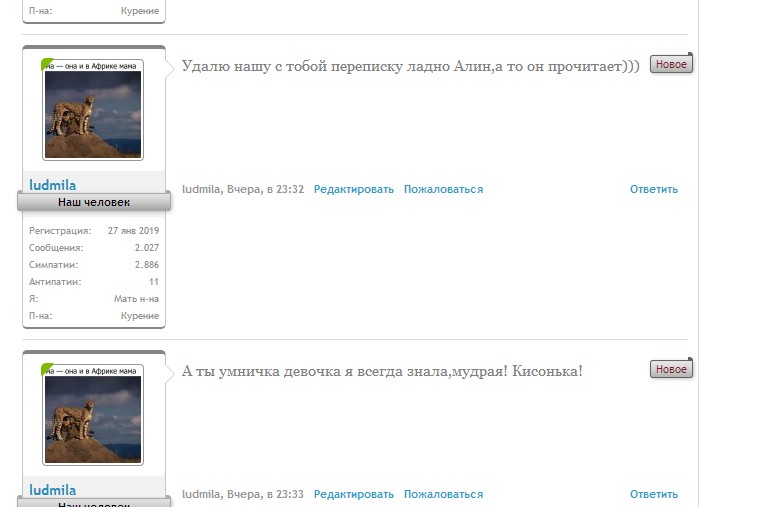The width and height of the screenshot is (784, 507).
Task: Click the Новое badge on the Удалю переписку post
Action: (x=671, y=64)
